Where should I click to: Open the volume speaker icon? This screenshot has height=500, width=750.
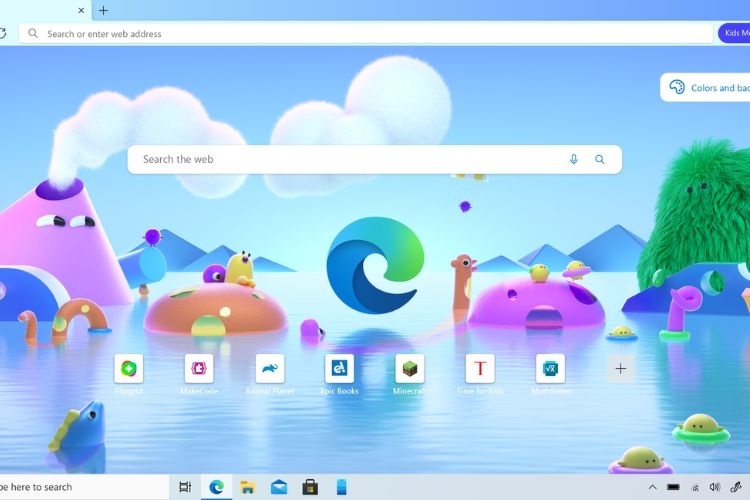(x=715, y=487)
